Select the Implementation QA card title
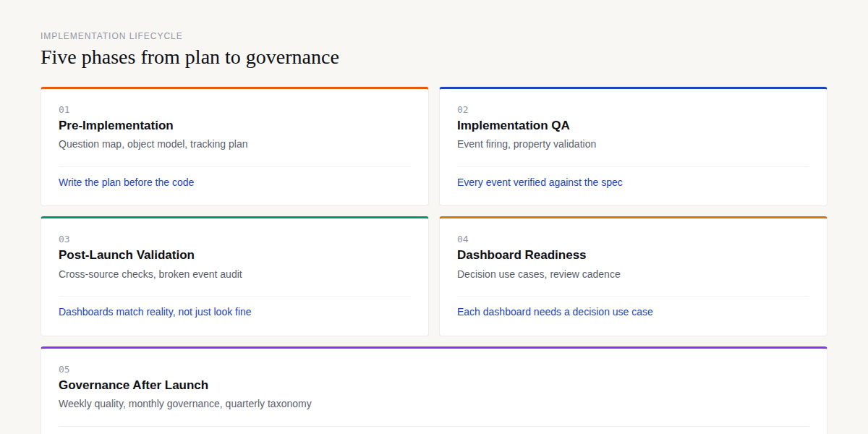The width and height of the screenshot is (868, 434). pyautogui.click(x=514, y=125)
